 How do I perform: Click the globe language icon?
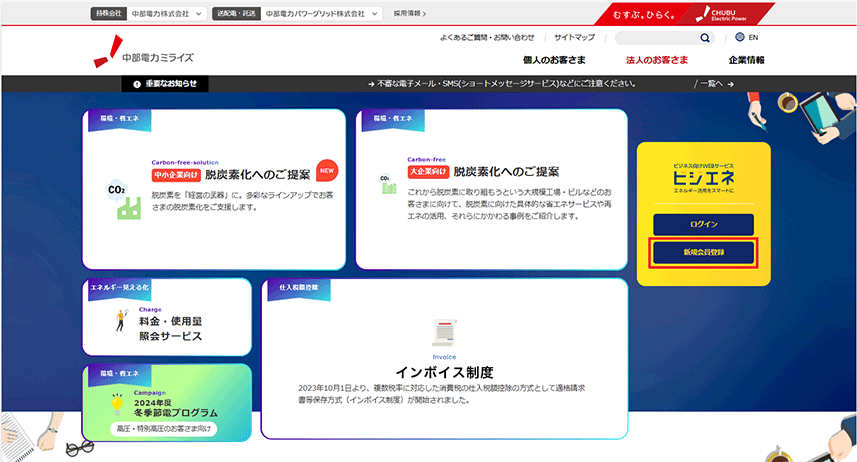coord(739,37)
